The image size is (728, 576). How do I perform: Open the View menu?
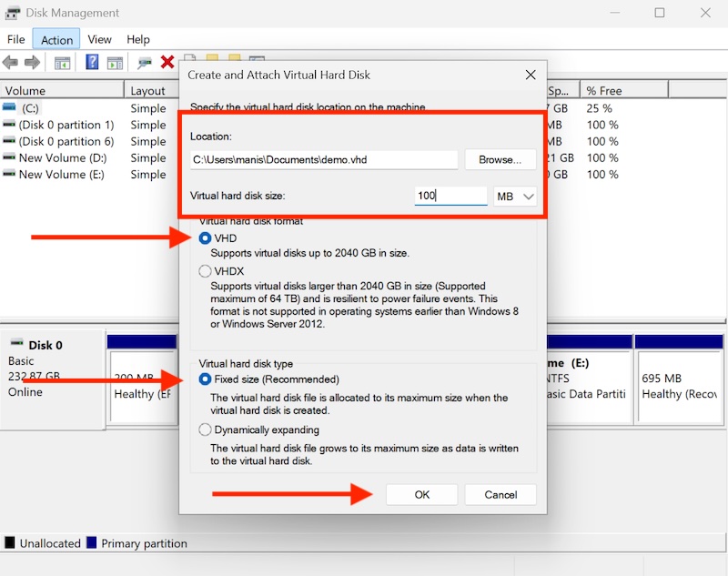click(x=99, y=39)
